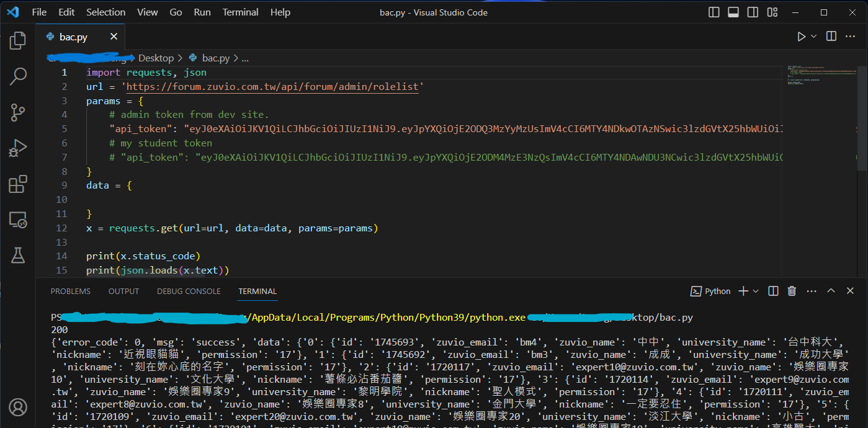Maximize the panel with up chevron
This screenshot has height=428, width=868.
(831, 291)
